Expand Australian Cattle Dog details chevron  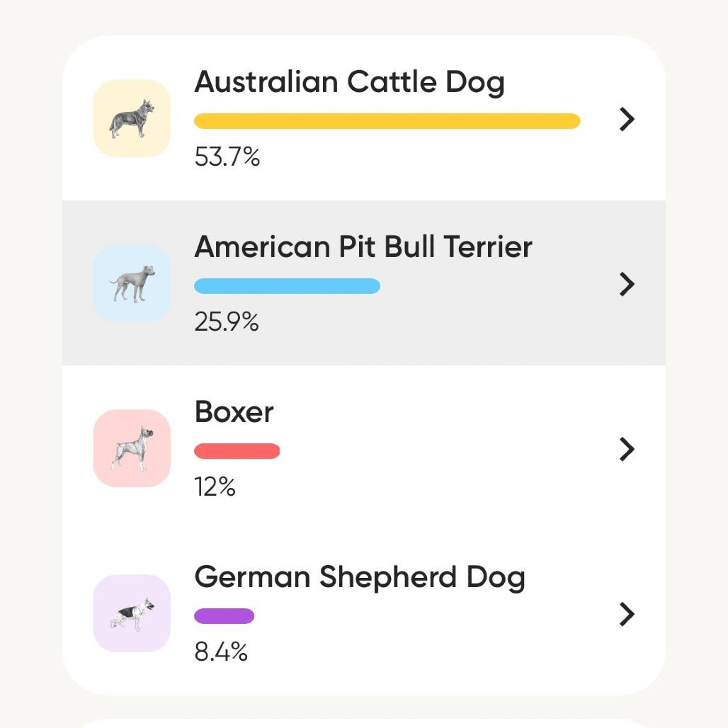point(627,120)
